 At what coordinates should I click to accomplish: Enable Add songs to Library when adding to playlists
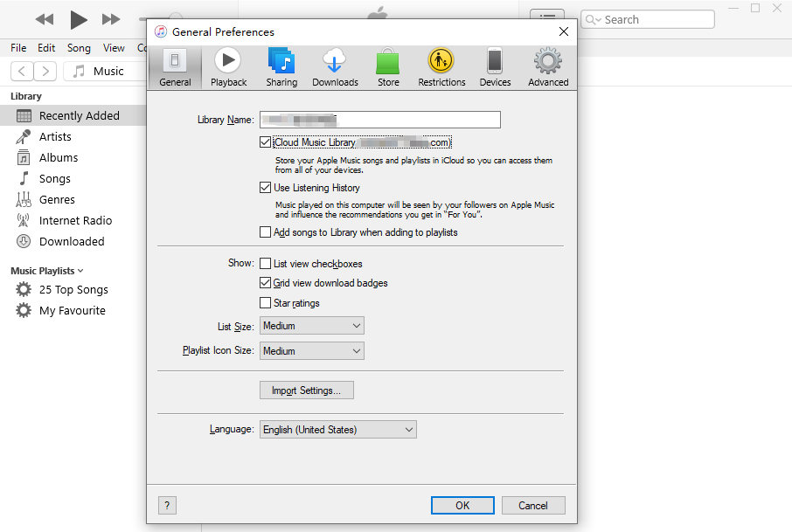[265, 232]
